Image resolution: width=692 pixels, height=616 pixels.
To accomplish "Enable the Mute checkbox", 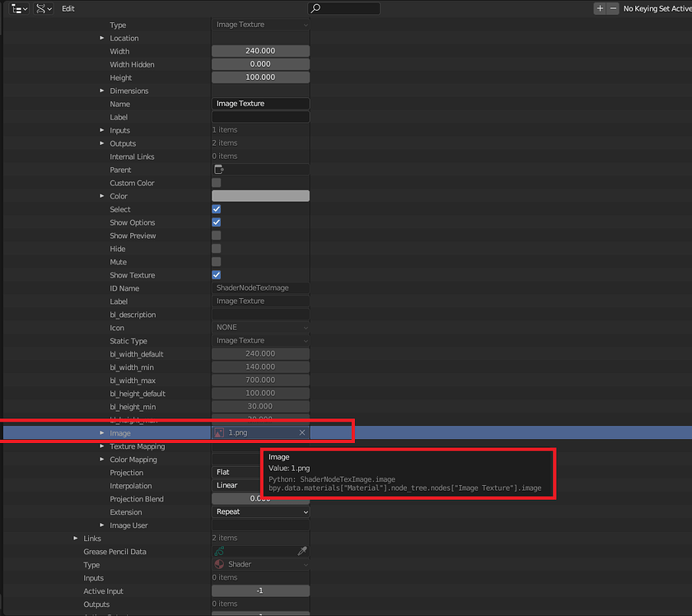I will (x=216, y=262).
